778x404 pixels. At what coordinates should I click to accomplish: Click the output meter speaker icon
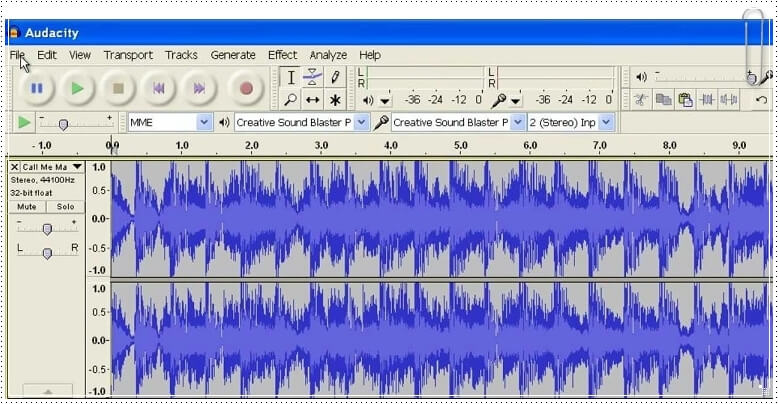(x=368, y=100)
